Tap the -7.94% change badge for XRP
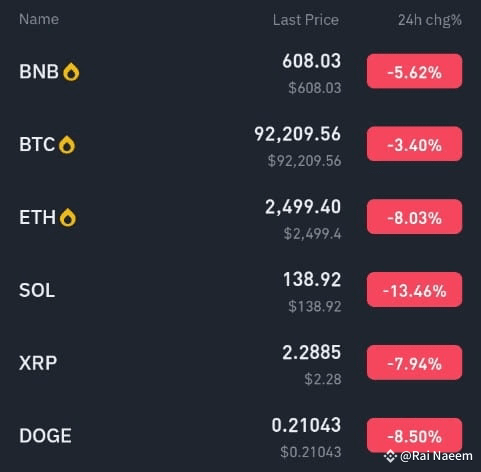Screen dimensions: 481x472 pyautogui.click(x=414, y=363)
